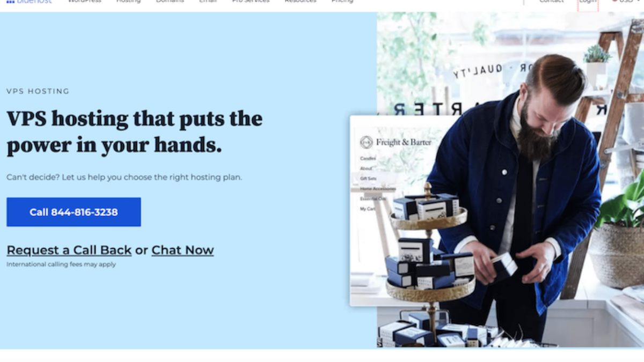Open the WordPress menu in navigation
644x362 pixels.
[84, 2]
